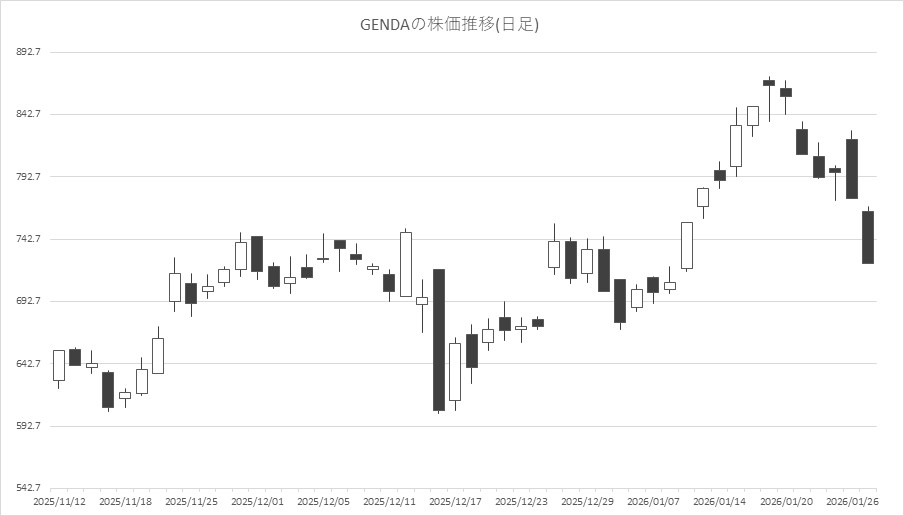Click the chart title GENDAの株価推移(日足)
The width and height of the screenshot is (904, 516).
point(449,24)
